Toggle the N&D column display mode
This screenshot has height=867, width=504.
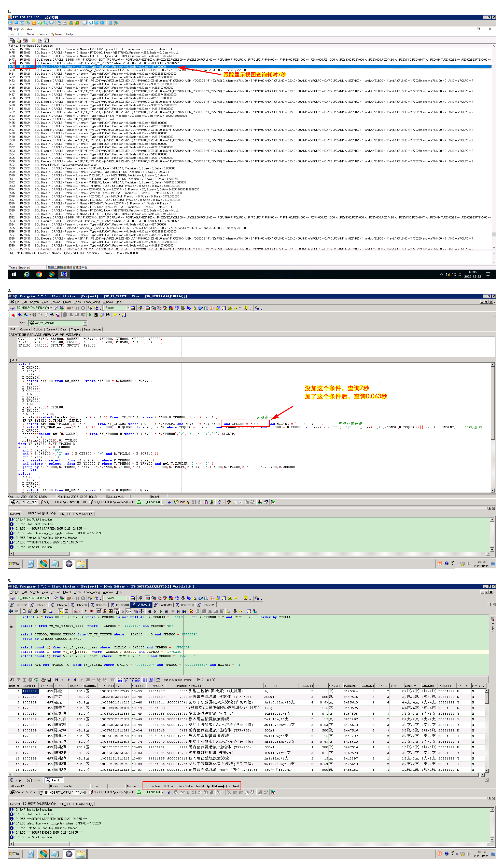137,680
